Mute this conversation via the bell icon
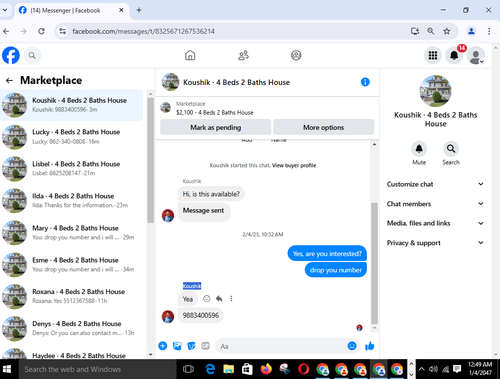The image size is (500, 379). point(419,149)
